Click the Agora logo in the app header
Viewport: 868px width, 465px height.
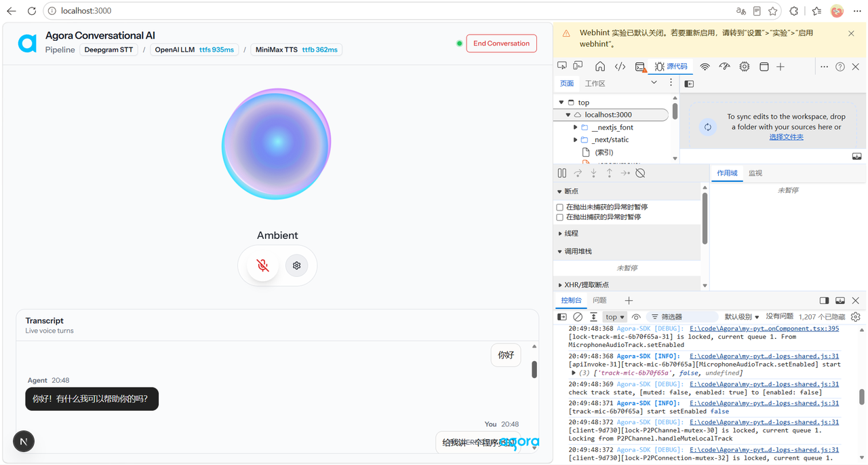click(27, 43)
